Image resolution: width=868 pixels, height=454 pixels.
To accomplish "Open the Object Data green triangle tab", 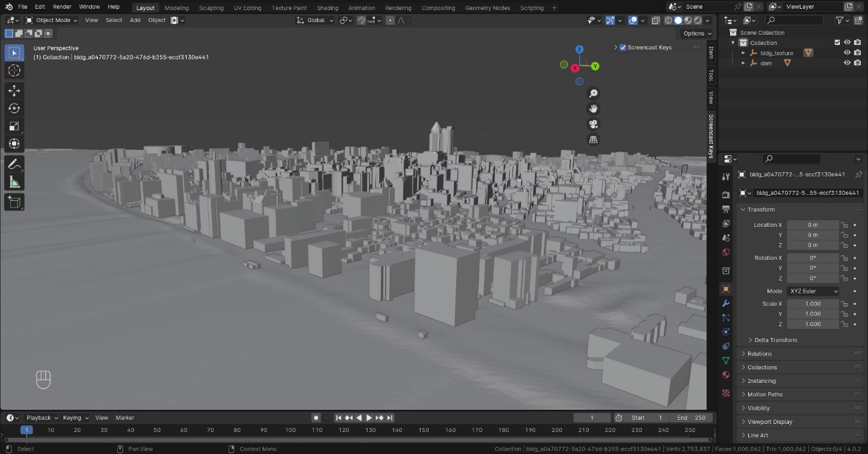I will [725, 360].
